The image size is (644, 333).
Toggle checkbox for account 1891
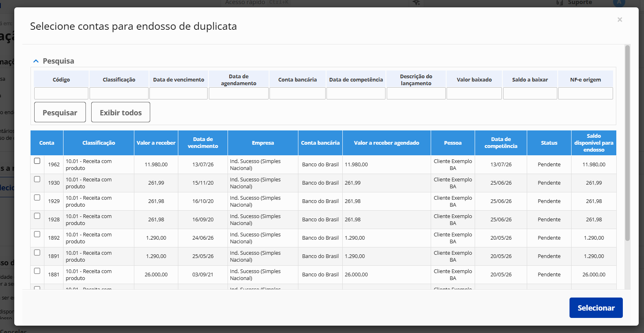[37, 253]
